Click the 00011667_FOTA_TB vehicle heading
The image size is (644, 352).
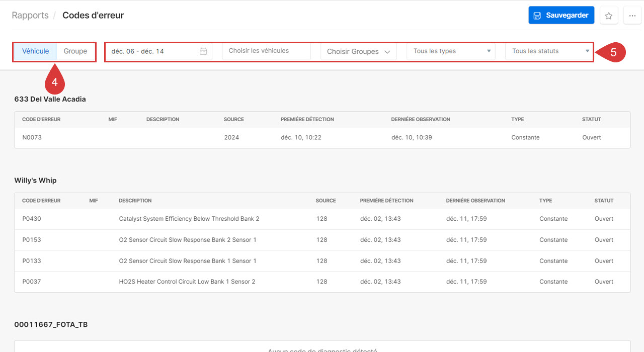[51, 324]
